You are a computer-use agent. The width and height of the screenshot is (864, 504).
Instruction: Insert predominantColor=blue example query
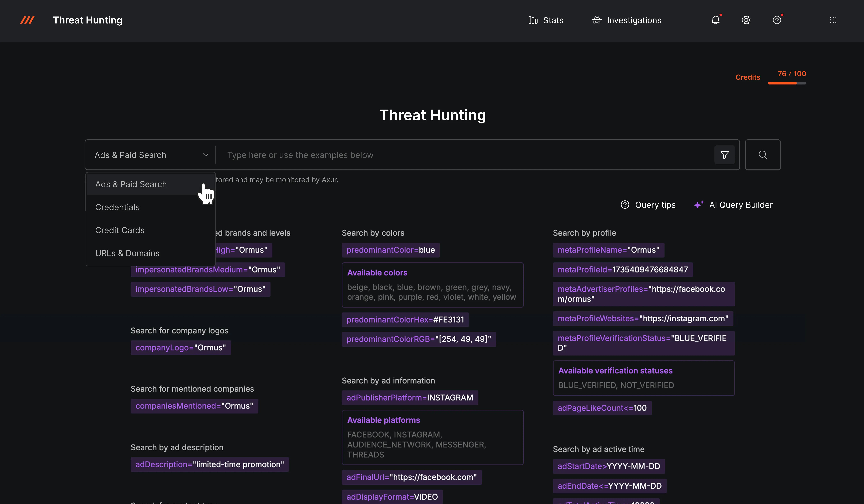pos(390,250)
